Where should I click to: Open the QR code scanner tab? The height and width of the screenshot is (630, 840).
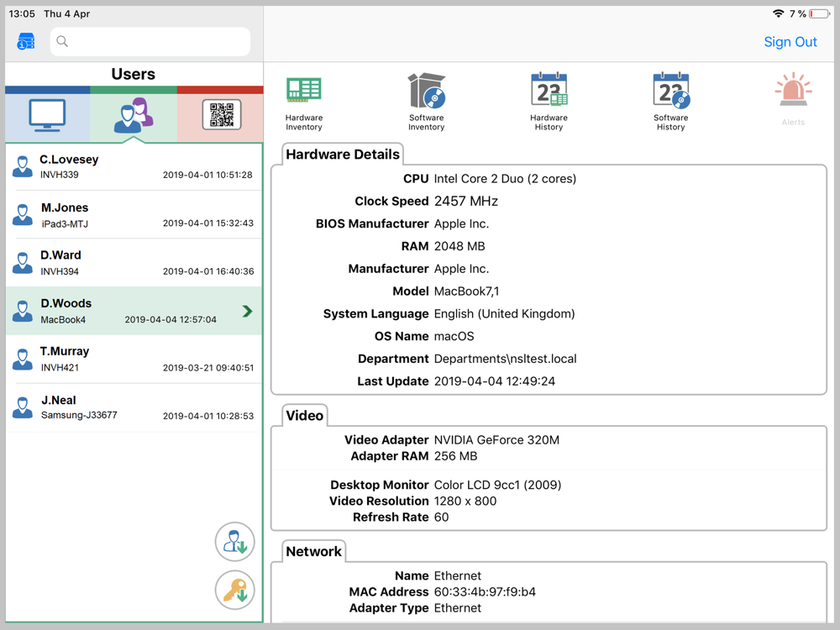(221, 115)
